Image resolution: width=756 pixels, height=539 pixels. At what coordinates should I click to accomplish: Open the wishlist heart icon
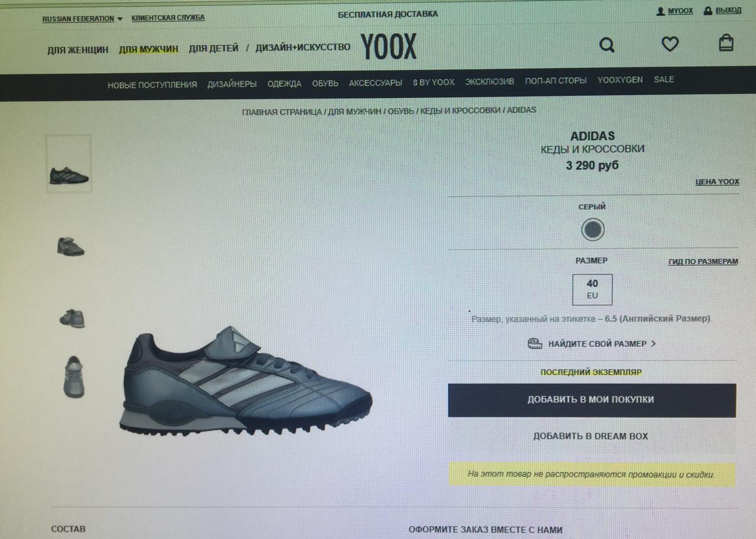(x=670, y=44)
